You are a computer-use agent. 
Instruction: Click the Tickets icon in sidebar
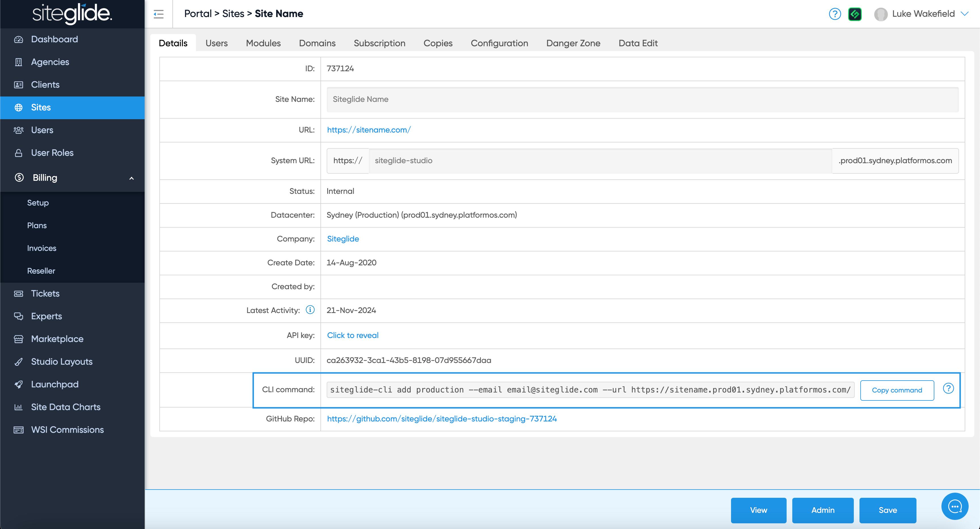tap(18, 294)
